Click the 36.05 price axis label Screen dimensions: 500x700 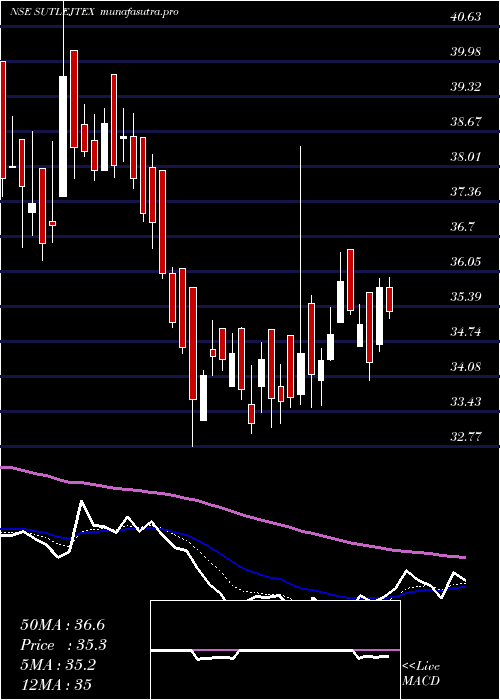point(466,262)
